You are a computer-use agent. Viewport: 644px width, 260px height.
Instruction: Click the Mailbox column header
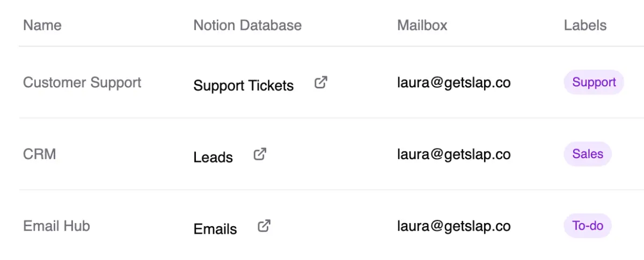tap(422, 25)
